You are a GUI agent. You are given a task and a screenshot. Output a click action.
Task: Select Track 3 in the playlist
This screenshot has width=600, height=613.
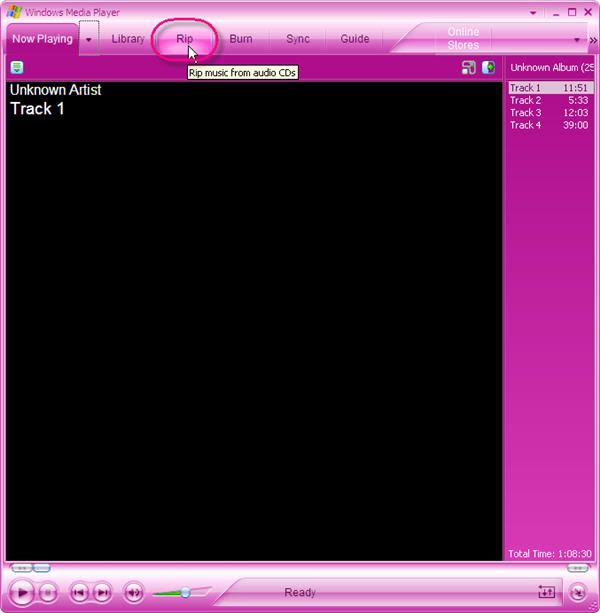(x=551, y=113)
